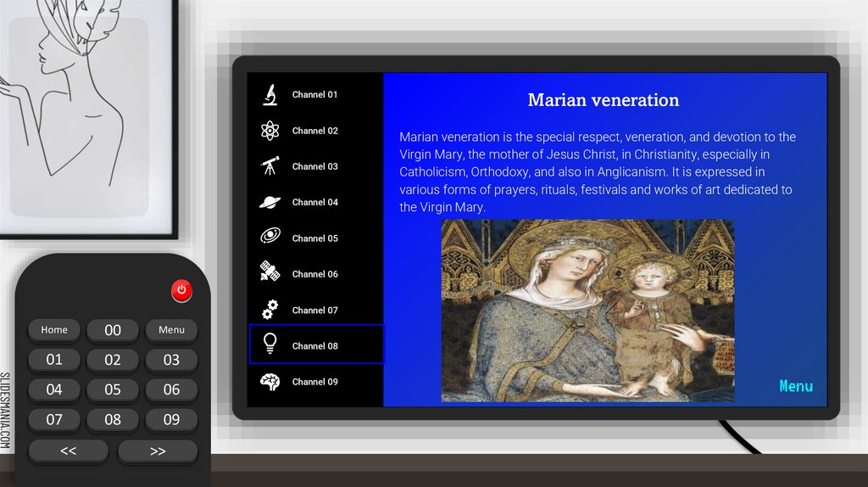Select the Channel 04 label

(x=315, y=202)
